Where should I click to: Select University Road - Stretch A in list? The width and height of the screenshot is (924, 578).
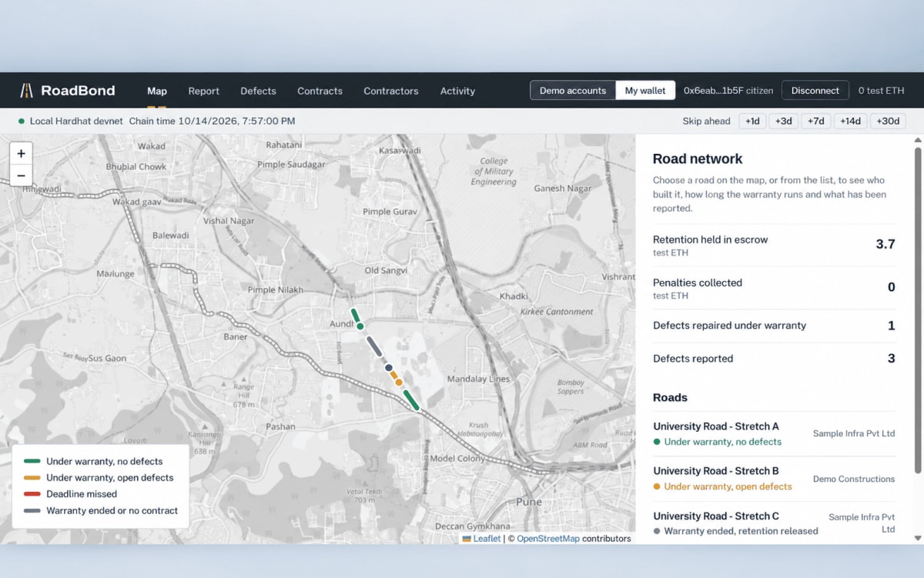(774, 434)
